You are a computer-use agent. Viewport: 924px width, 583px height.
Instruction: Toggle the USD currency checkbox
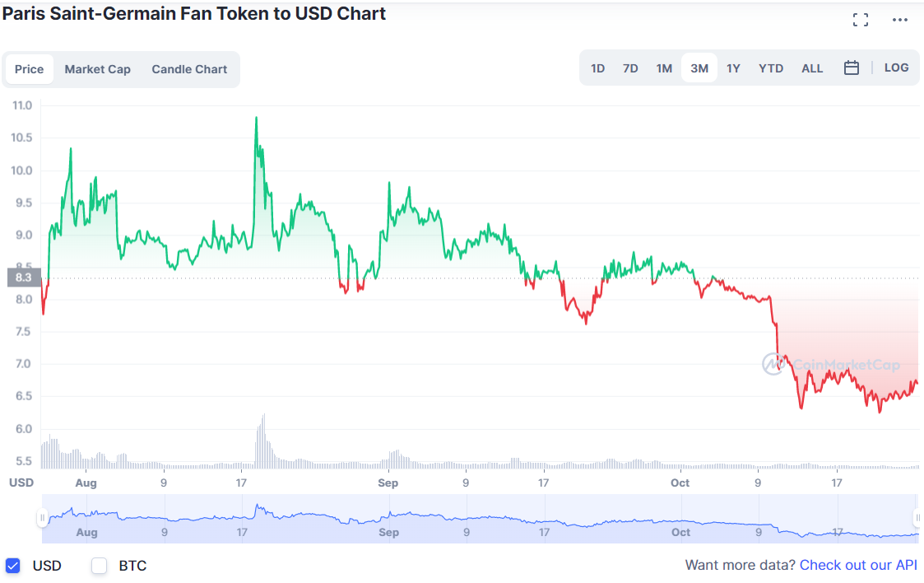(12, 566)
